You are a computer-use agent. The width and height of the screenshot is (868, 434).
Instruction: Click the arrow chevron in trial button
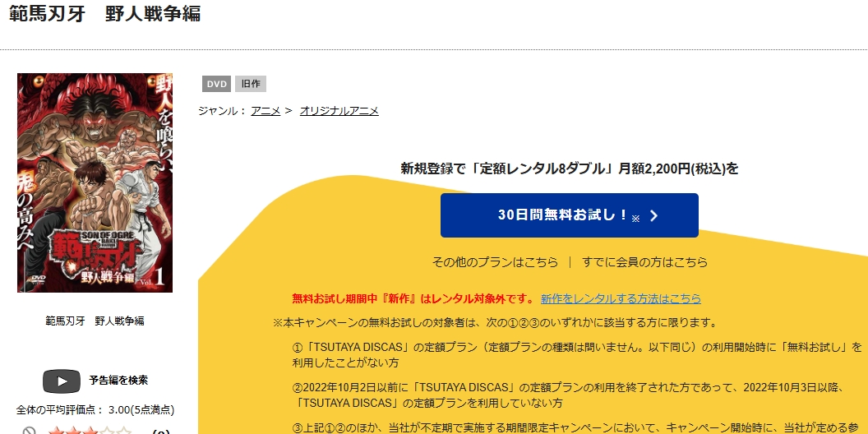pyautogui.click(x=653, y=216)
